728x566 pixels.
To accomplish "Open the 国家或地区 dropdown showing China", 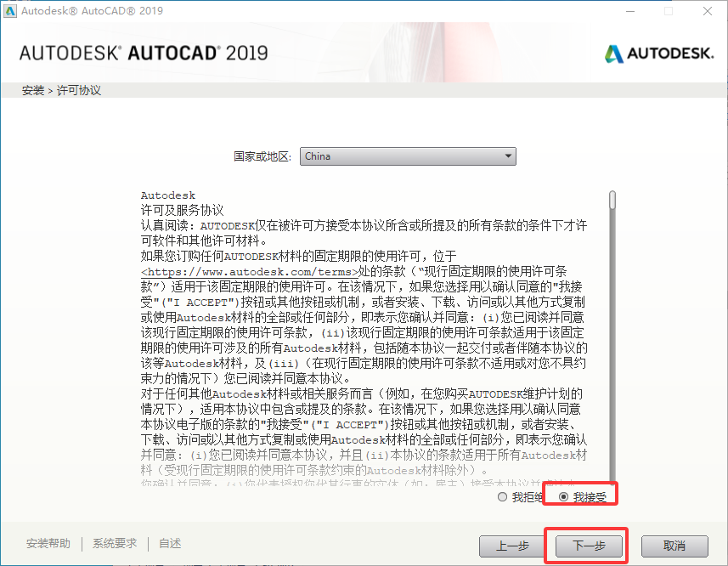I will tap(408, 156).
